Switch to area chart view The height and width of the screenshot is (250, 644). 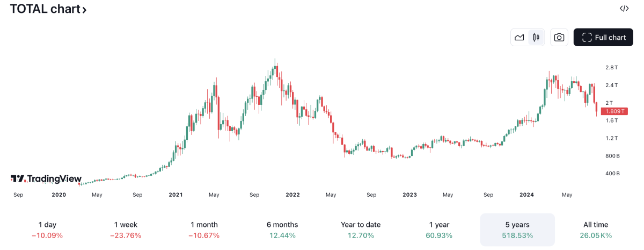click(x=519, y=37)
